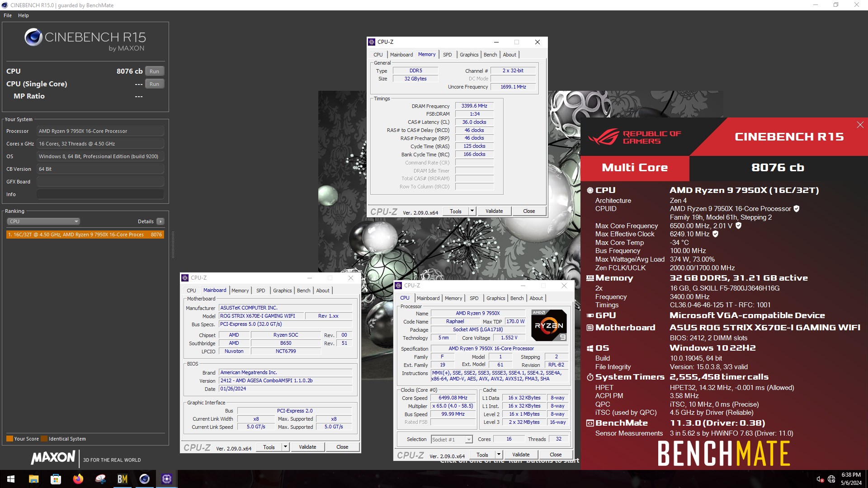Click the Windows OS section icon in BenchMate panel
Viewport: 868px width, 488px height.
click(x=590, y=348)
